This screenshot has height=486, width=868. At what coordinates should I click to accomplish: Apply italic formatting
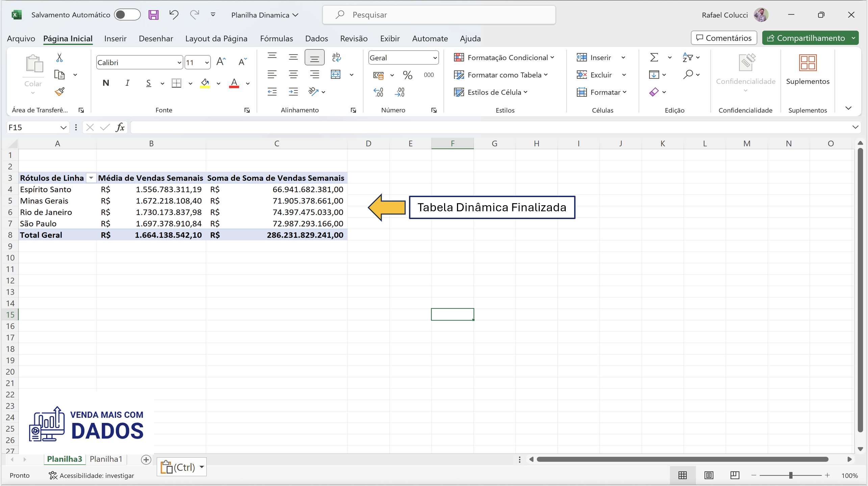pos(127,83)
